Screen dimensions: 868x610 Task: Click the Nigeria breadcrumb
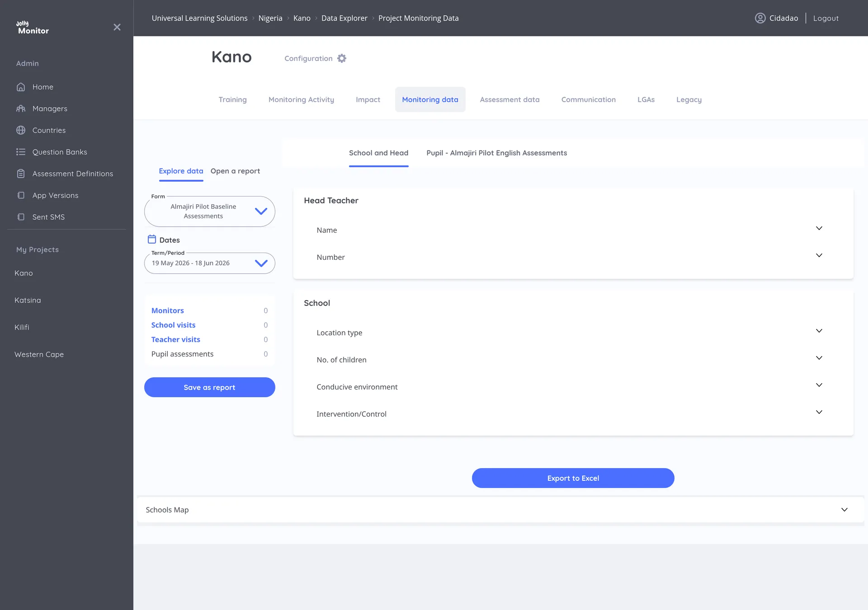[270, 18]
